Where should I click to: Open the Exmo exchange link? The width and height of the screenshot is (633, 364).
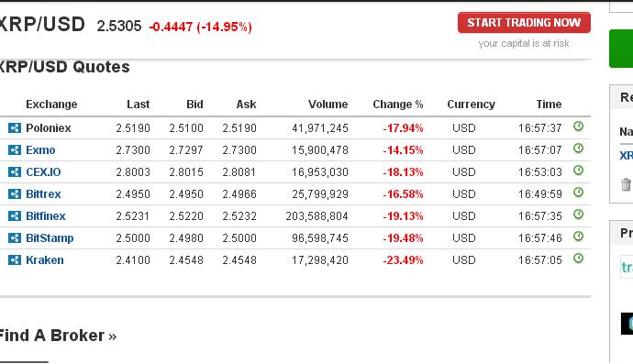[x=40, y=150]
